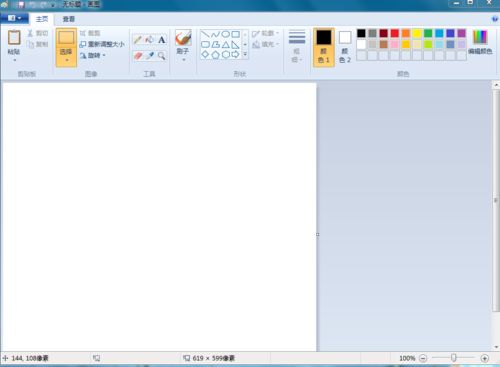Select the Fill with color bucket tool
500x367 pixels.
(150, 40)
